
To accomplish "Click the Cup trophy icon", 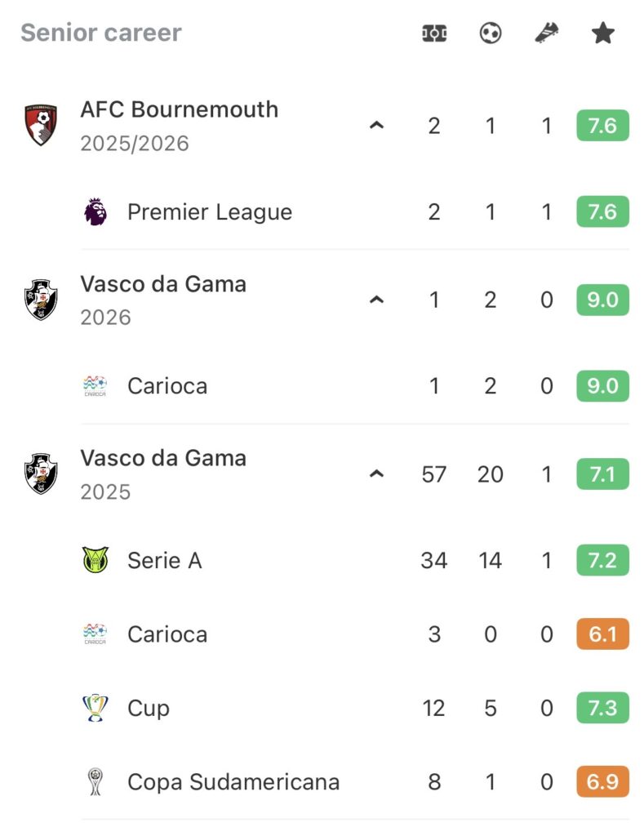I will (95, 708).
